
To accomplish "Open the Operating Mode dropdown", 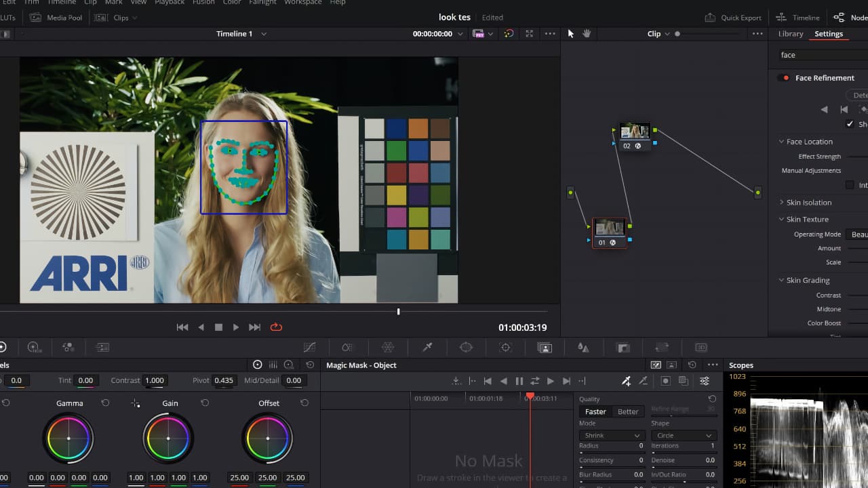I will tap(856, 235).
